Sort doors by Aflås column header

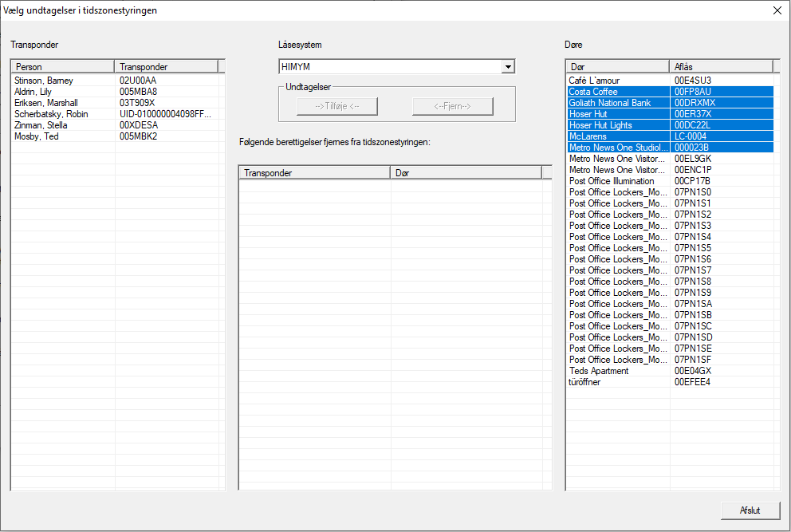coord(721,67)
